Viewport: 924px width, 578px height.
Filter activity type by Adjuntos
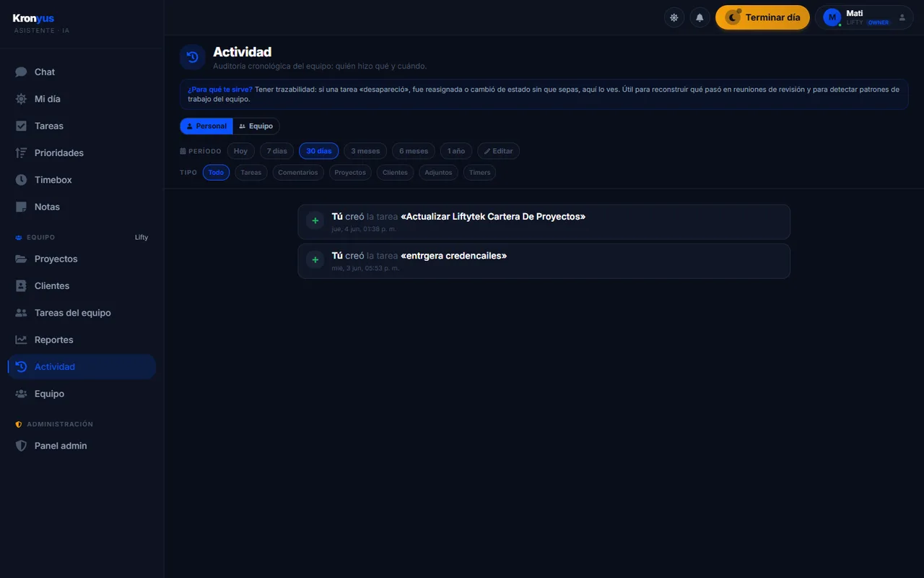[x=438, y=173]
